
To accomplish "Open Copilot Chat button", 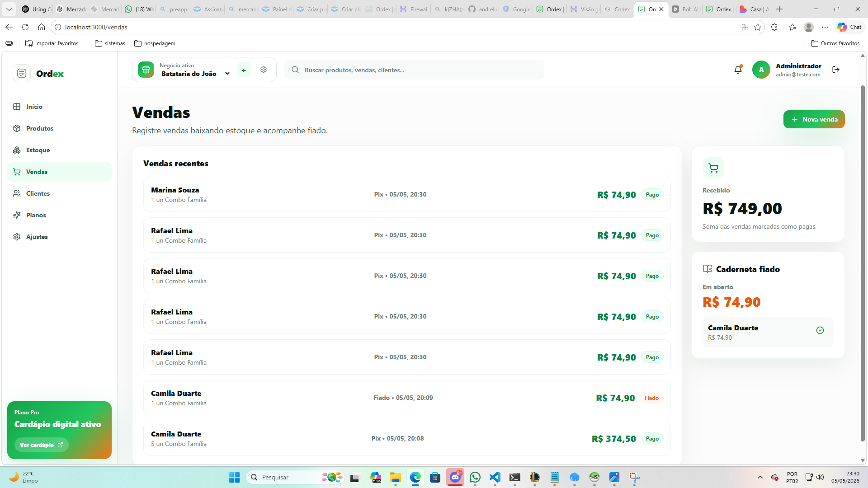I will click(849, 27).
